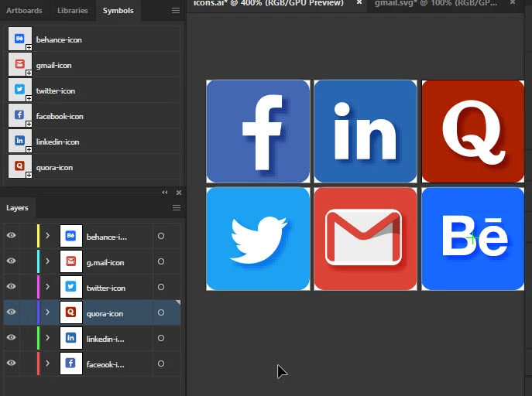The width and height of the screenshot is (532, 396).
Task: Switch to the Artboards tab
Action: pos(24,11)
